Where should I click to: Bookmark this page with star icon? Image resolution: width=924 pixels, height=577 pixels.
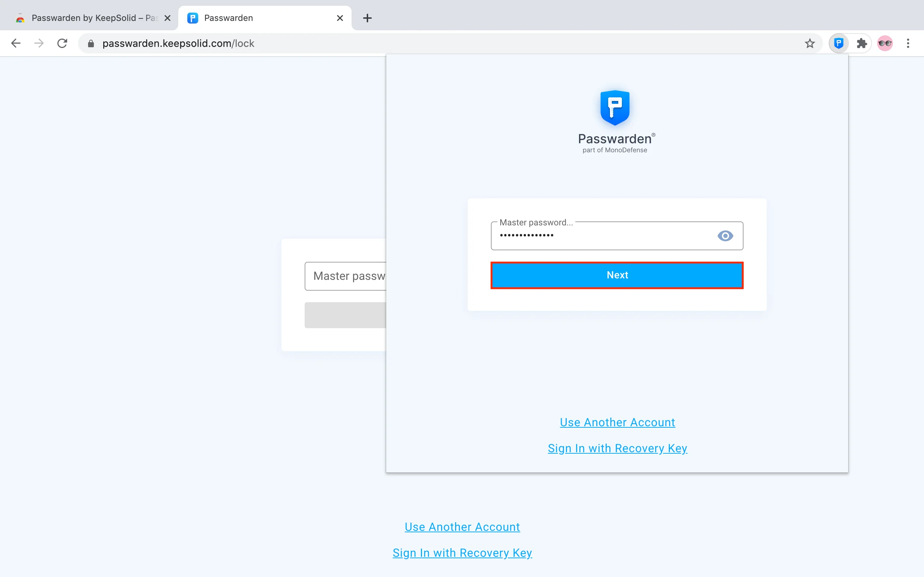pos(810,44)
